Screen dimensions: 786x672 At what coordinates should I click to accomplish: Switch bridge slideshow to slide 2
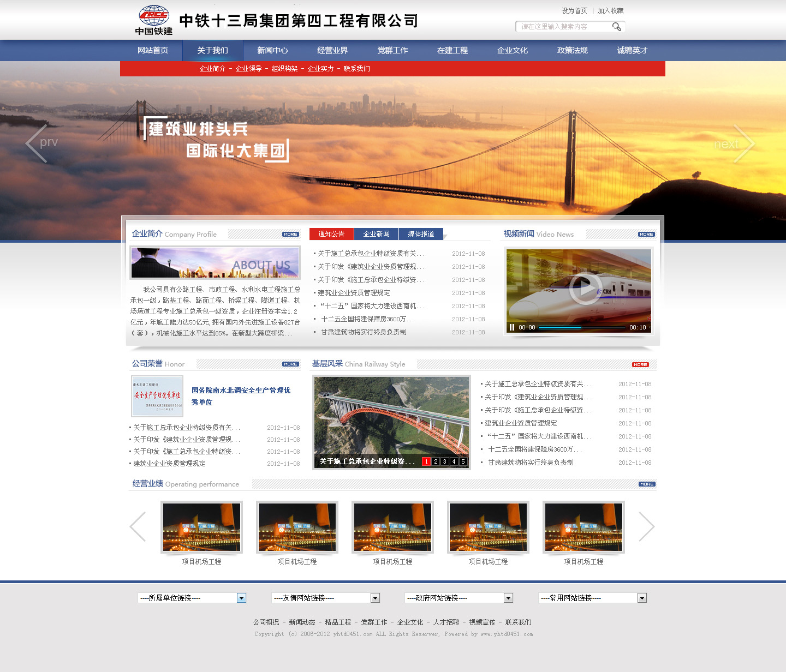tap(436, 461)
